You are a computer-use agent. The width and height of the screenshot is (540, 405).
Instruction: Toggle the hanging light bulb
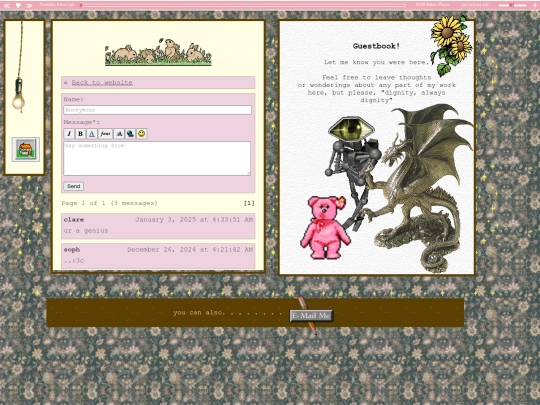19,100
